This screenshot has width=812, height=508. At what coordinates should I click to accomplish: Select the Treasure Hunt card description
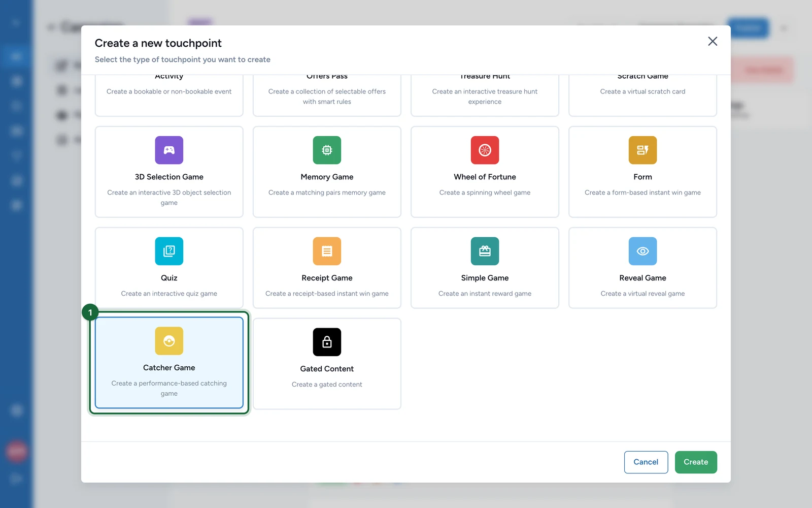pos(485,97)
